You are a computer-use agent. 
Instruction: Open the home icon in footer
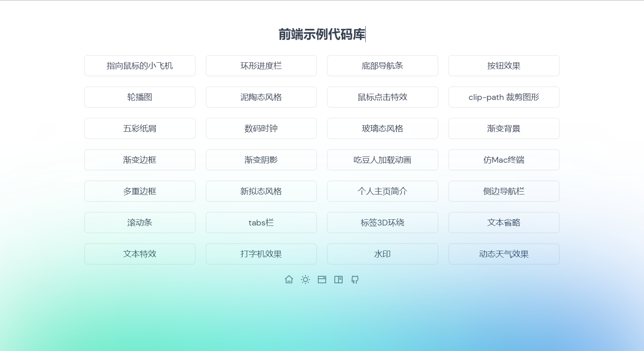(289, 280)
